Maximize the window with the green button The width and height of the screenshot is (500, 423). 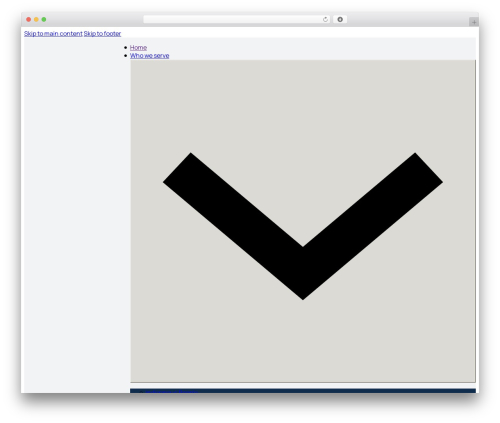tap(44, 19)
